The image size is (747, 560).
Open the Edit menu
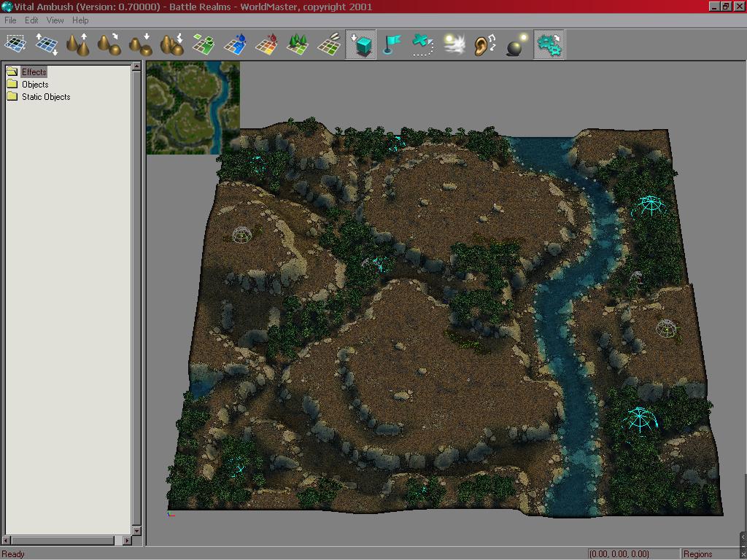(x=31, y=20)
